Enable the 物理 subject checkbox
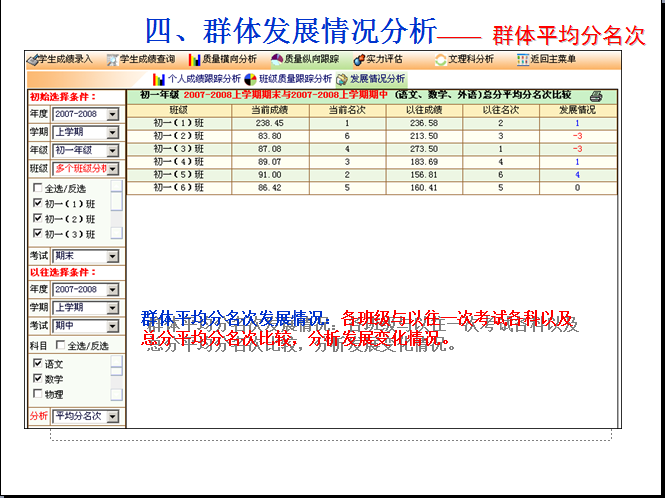665x498 pixels. pos(38,394)
